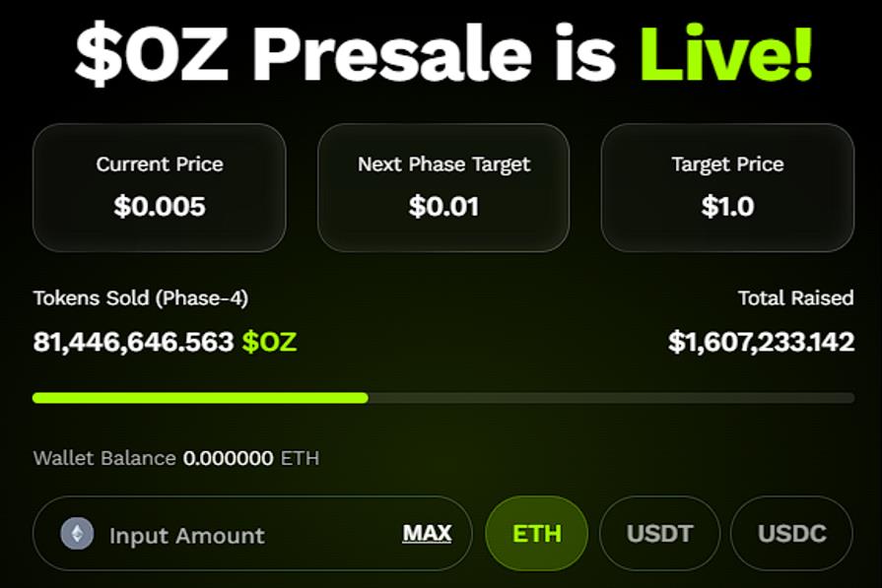This screenshot has width=882, height=588.
Task: Click the MAX link
Action: coord(427,534)
